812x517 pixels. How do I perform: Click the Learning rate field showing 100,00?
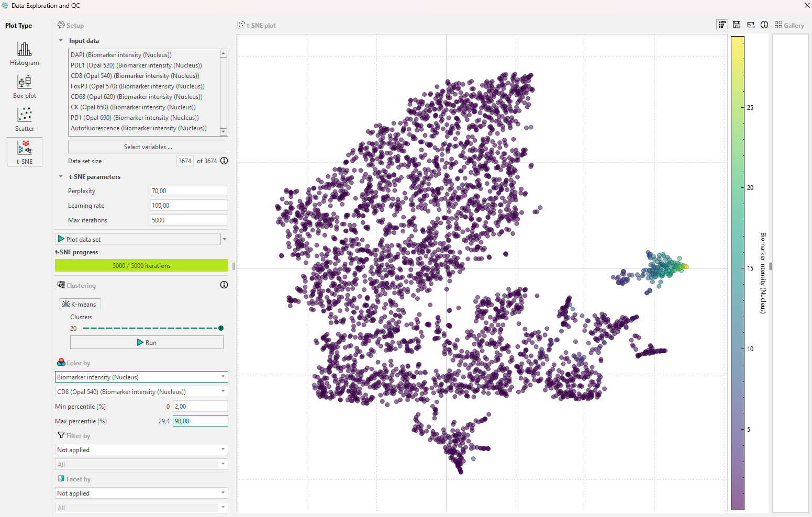pyautogui.click(x=189, y=205)
